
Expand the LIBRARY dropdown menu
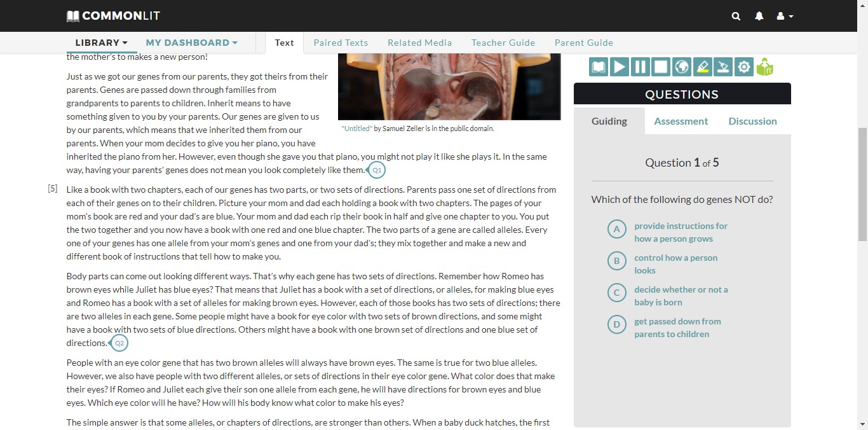(101, 42)
